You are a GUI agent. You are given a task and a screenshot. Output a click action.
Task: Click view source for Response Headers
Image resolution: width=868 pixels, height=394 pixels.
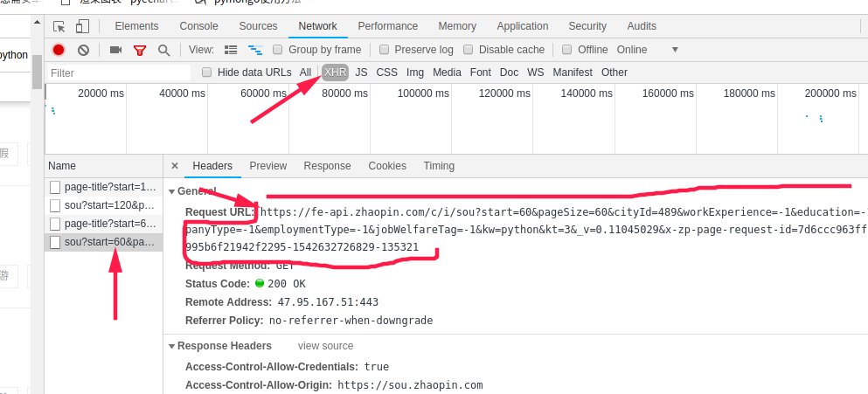tap(325, 346)
